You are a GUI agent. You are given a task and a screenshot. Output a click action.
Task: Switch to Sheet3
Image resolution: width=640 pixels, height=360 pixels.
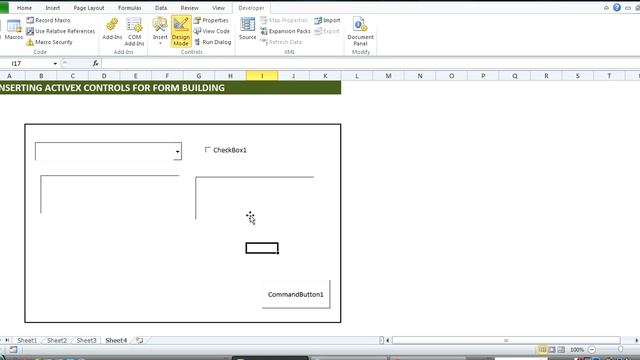87,340
